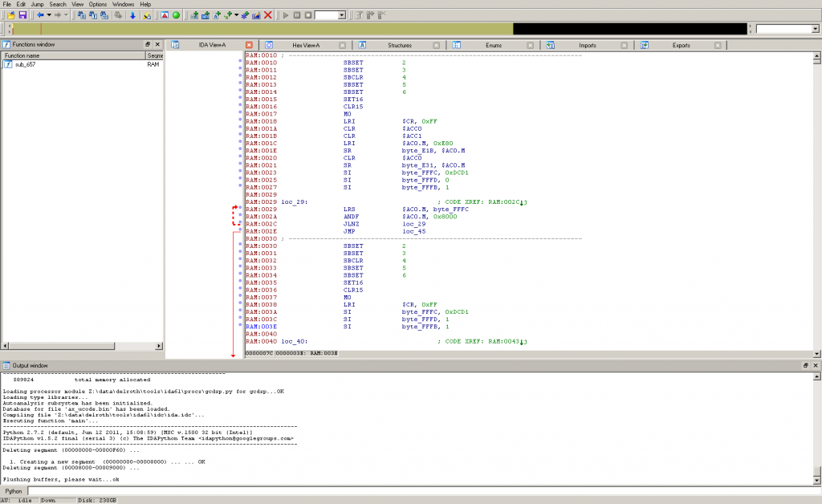The height and width of the screenshot is (504, 822).
Task: Click the blue Jump back arrow
Action: [x=39, y=15]
